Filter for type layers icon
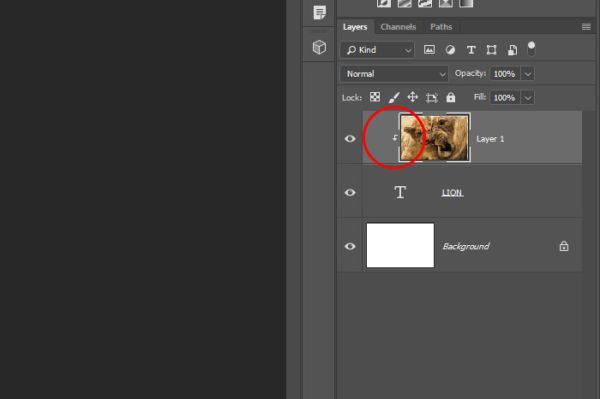The height and width of the screenshot is (399, 600). 471,50
